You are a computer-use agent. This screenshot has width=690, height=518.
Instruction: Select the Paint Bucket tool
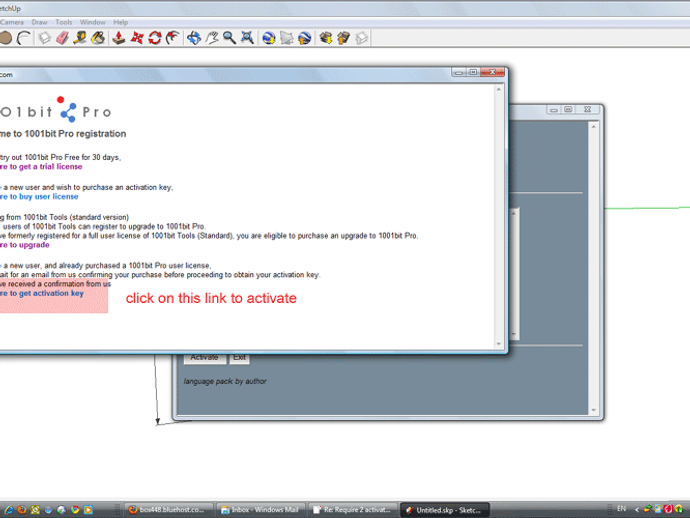click(98, 38)
